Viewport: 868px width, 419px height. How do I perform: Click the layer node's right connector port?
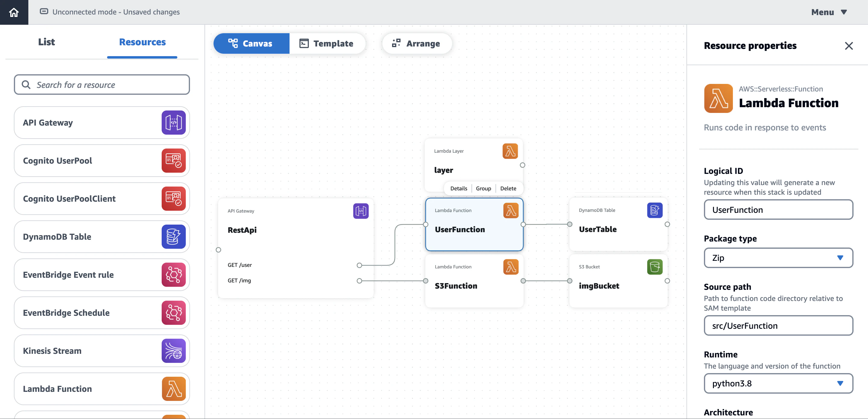click(522, 165)
